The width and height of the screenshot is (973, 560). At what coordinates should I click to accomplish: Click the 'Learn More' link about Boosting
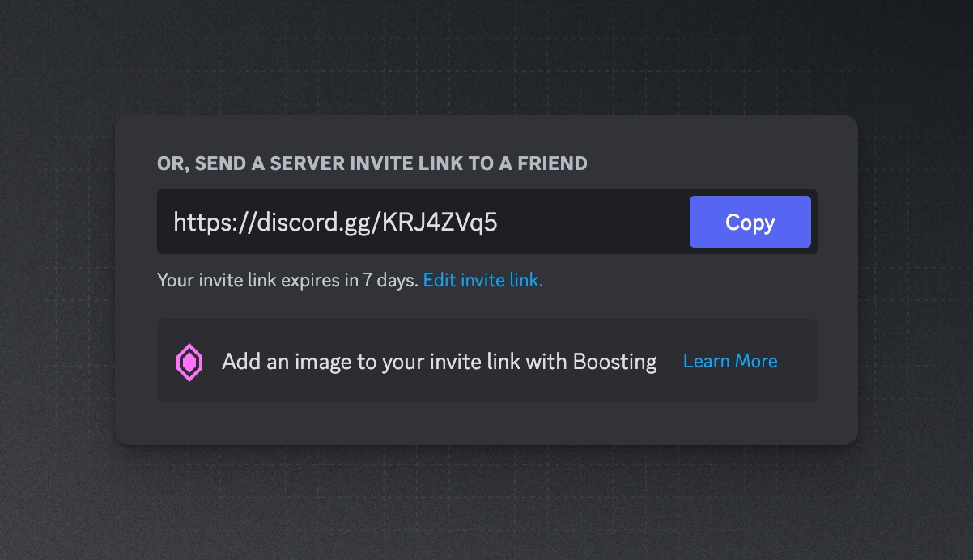point(729,361)
